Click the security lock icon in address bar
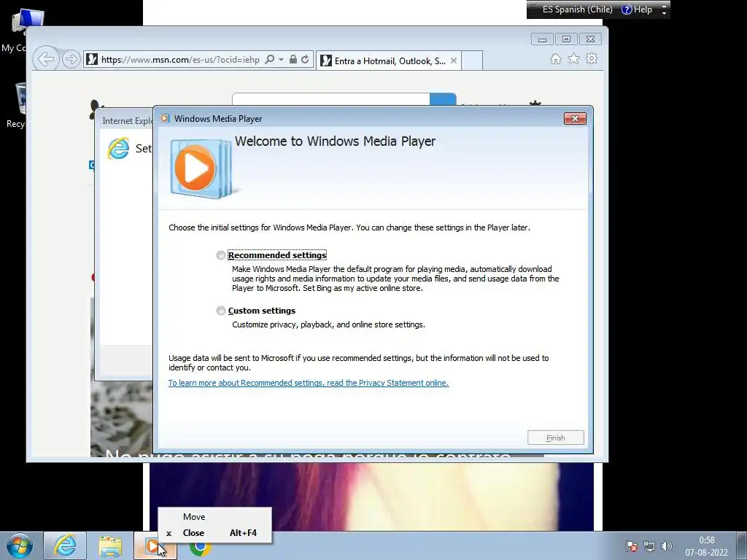Screen dimensions: 747x560 (293, 60)
